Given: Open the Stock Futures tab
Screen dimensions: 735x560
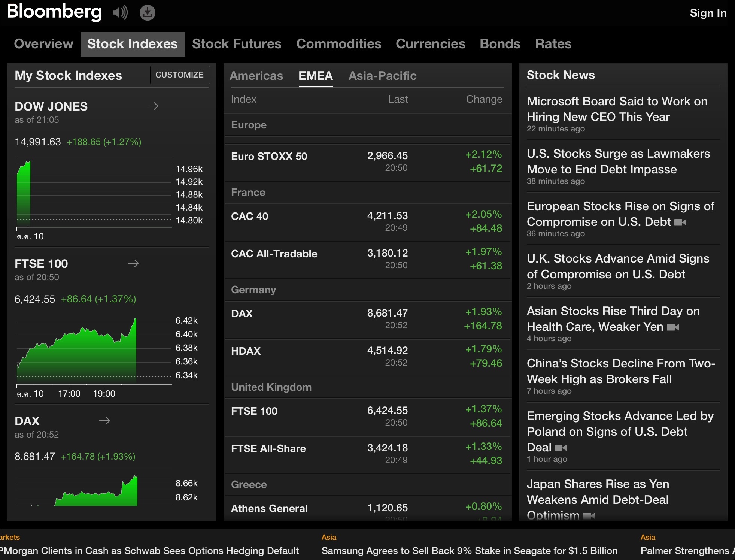Looking at the screenshot, I should point(237,44).
